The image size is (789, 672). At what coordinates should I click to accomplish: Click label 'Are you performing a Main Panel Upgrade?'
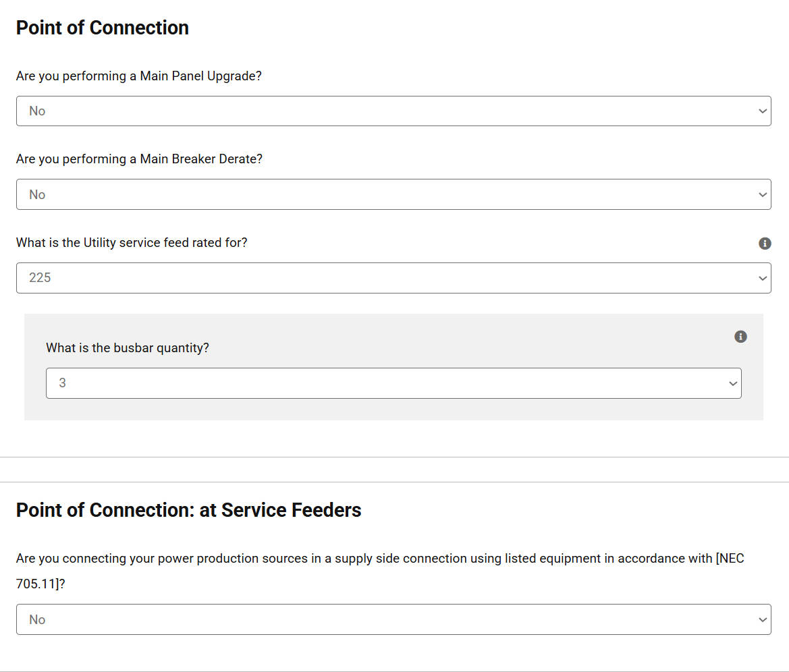(x=139, y=76)
